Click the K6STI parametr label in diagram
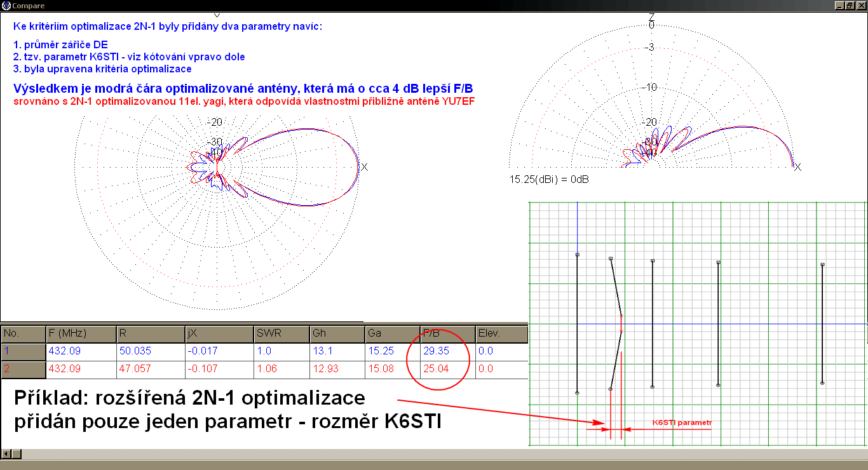Viewport: 868px width, 470px height. [x=682, y=422]
